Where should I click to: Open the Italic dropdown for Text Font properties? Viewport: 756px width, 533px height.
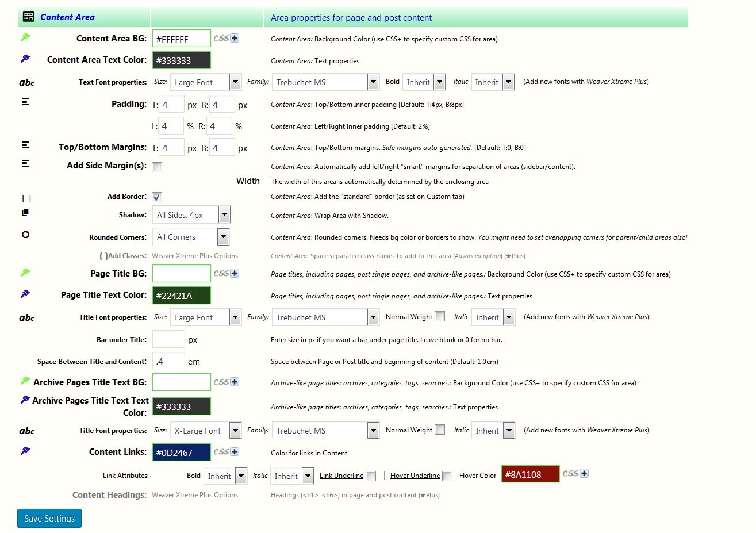click(x=493, y=82)
